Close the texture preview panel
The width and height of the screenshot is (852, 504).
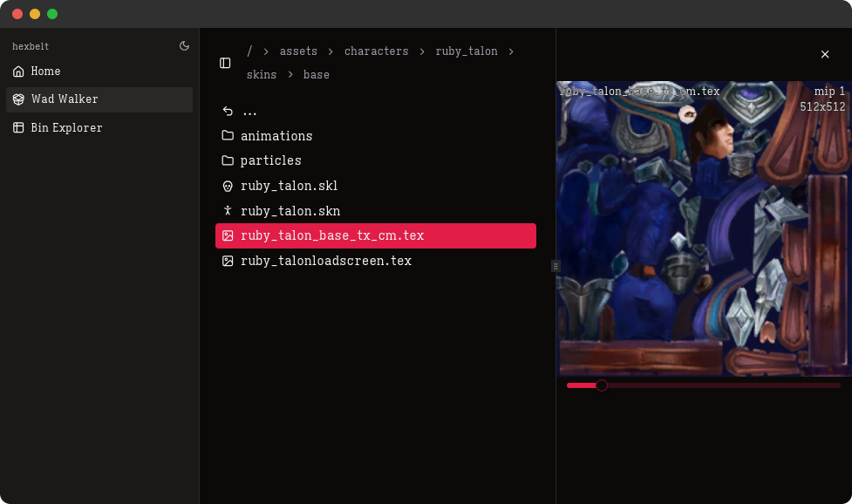pos(825,54)
